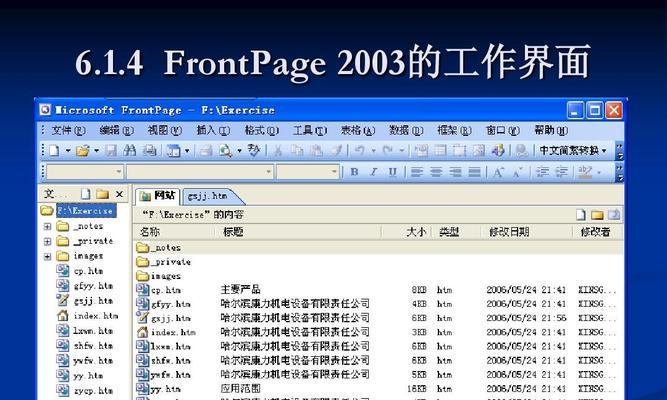This screenshot has width=667, height=400.
Task: Click the New Page toolbar icon
Action: tap(54, 150)
